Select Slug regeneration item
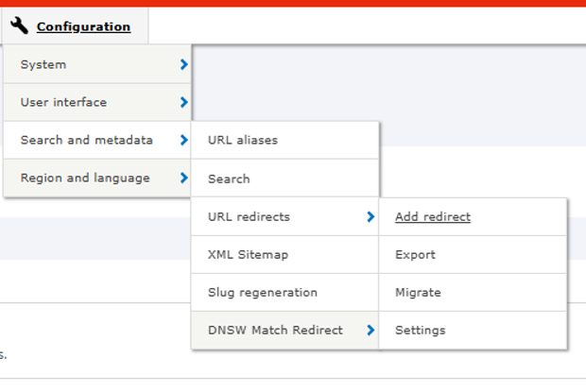 tap(284, 292)
